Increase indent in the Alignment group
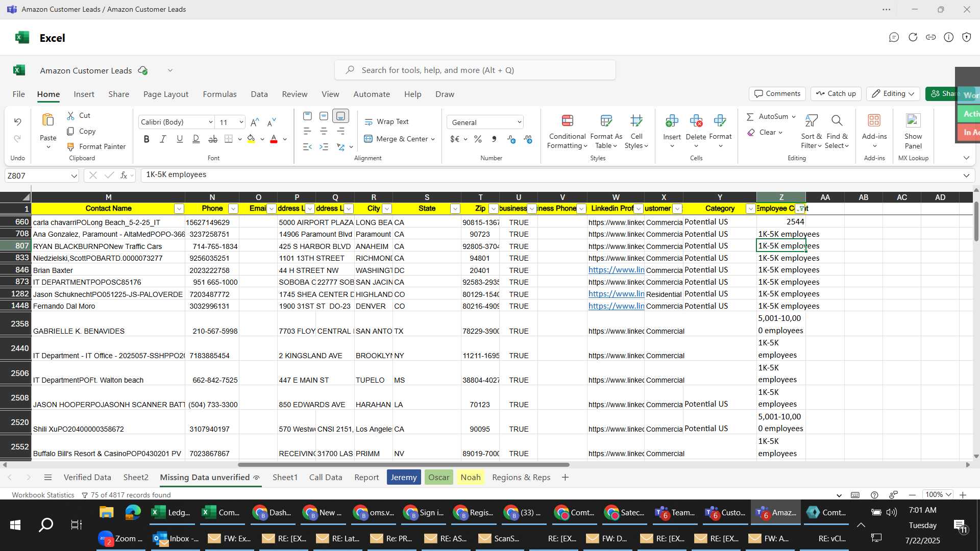Viewport: 980px width, 551px height. tap(324, 147)
